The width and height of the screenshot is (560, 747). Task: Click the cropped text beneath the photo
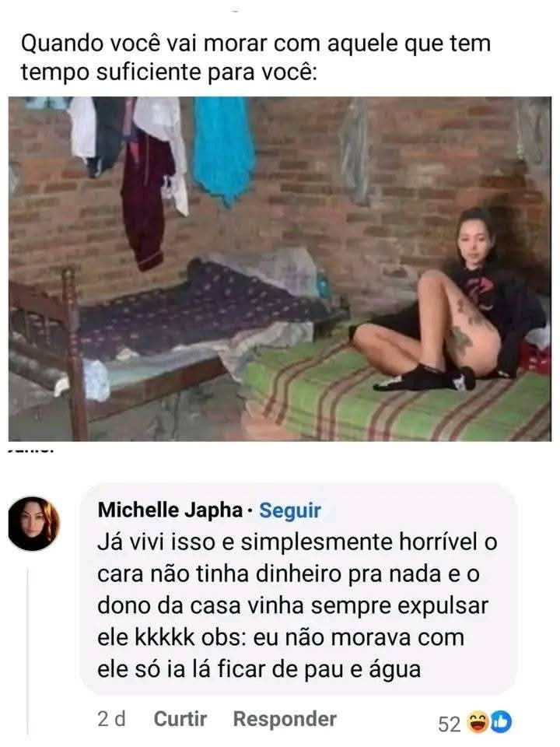click(31, 448)
